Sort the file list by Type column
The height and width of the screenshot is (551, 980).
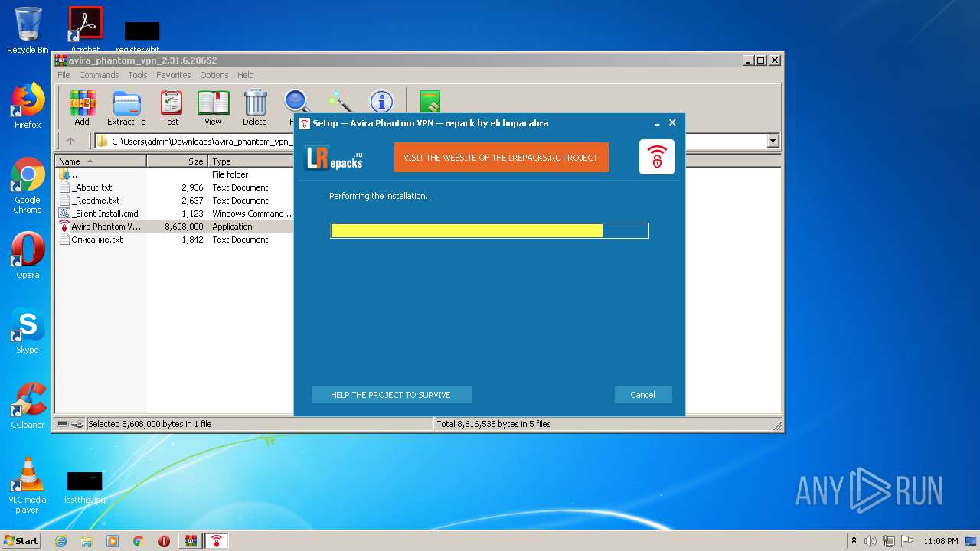[251, 161]
